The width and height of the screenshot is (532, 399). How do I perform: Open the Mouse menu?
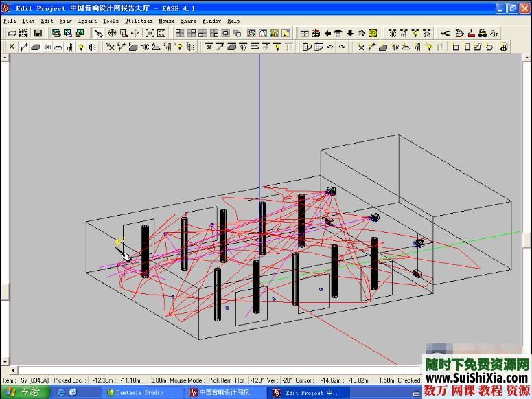167,21
